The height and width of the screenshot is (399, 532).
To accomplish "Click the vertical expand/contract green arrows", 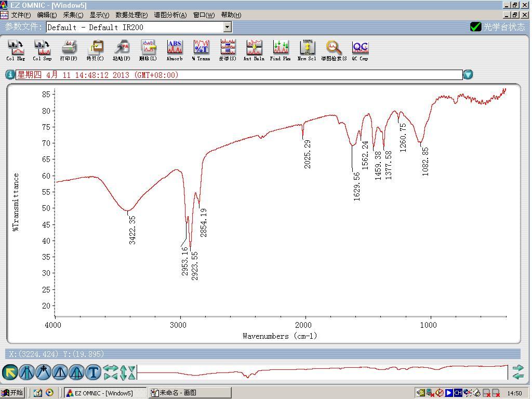I will (128, 373).
